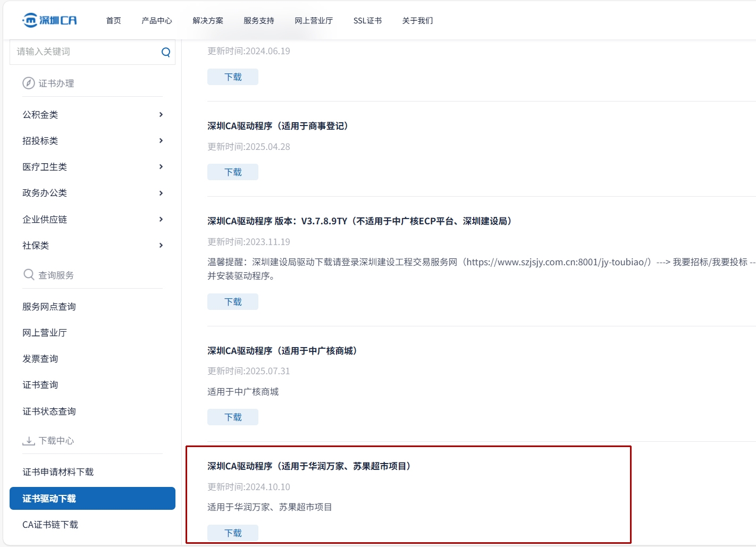This screenshot has height=547, width=756.
Task: Click the 证书办理 compass icon
Action: click(29, 83)
